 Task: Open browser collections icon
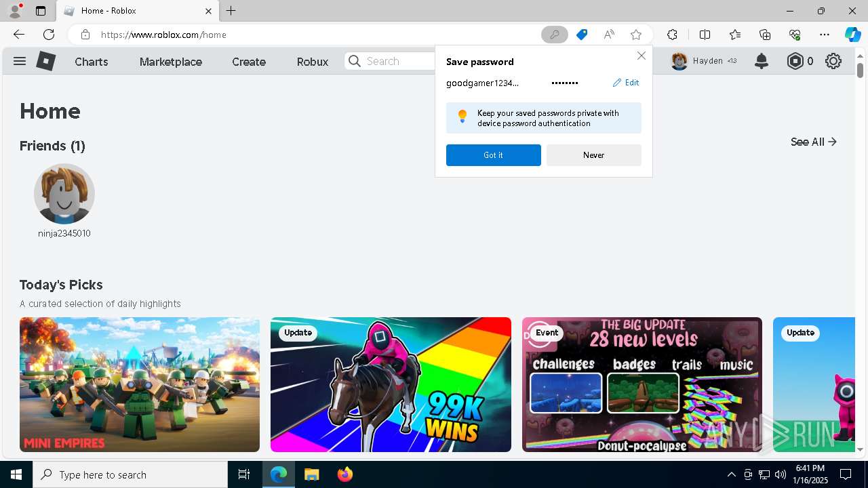tap(765, 35)
